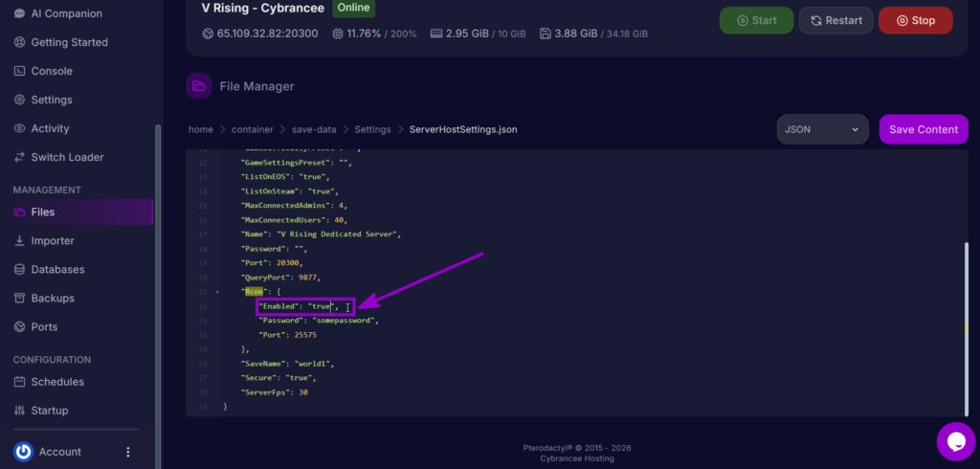The height and width of the screenshot is (469, 980).
Task: Save the file content
Action: 924,129
